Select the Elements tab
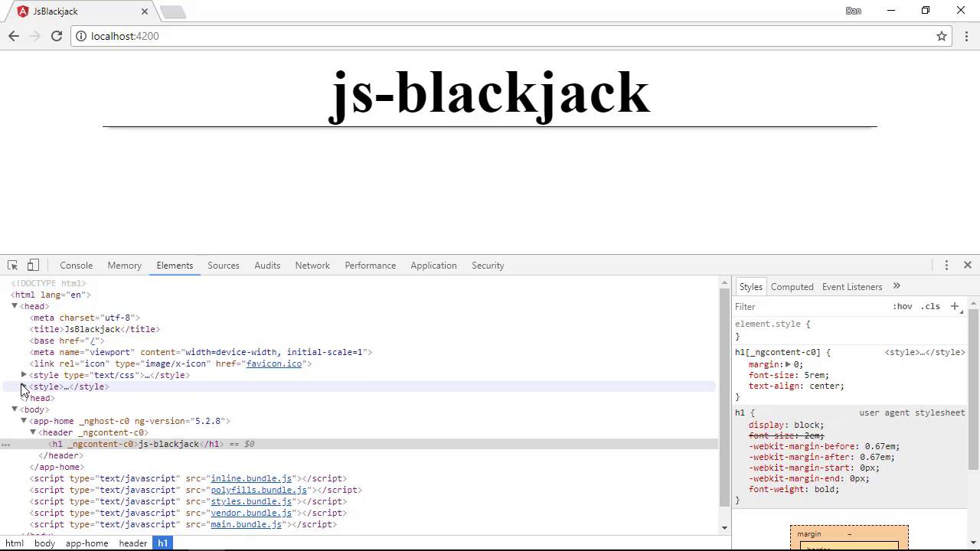 pos(175,265)
